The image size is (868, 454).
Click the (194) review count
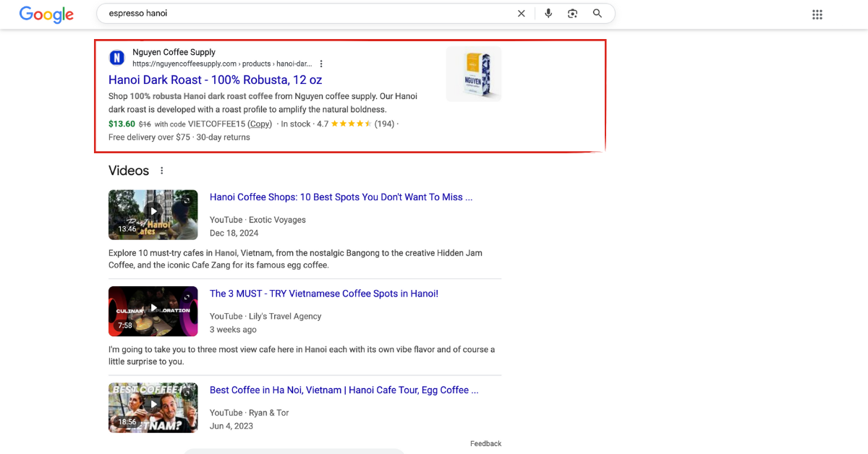pos(384,124)
